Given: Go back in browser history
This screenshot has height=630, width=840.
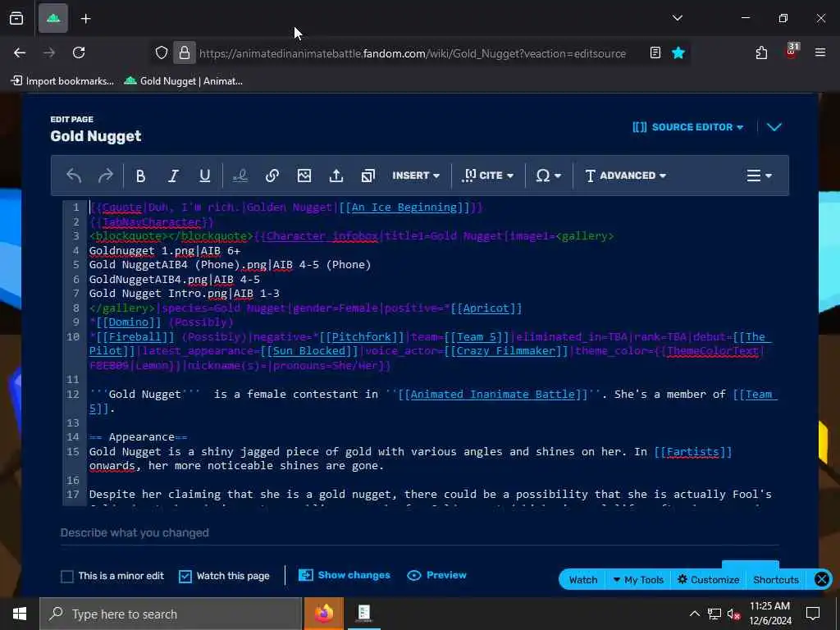Looking at the screenshot, I should point(20,52).
